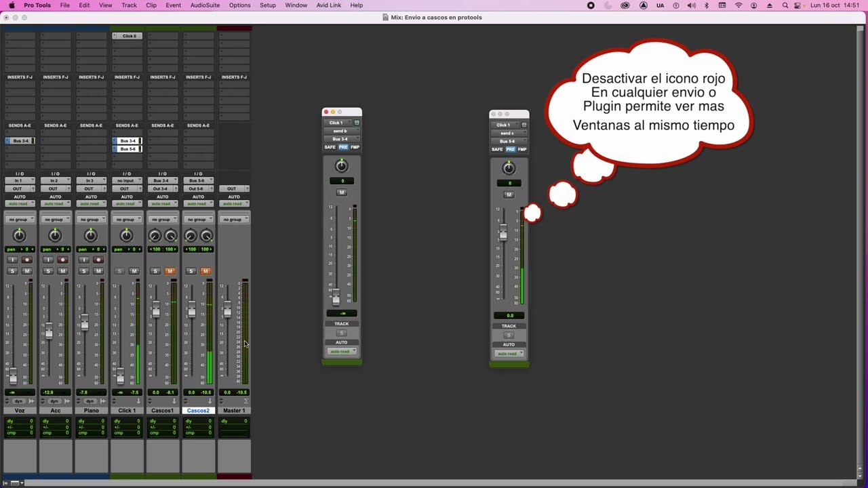Screen dimensions: 868x488
Task: Click Cascos2 right pan knob
Action: pyautogui.click(x=206, y=236)
